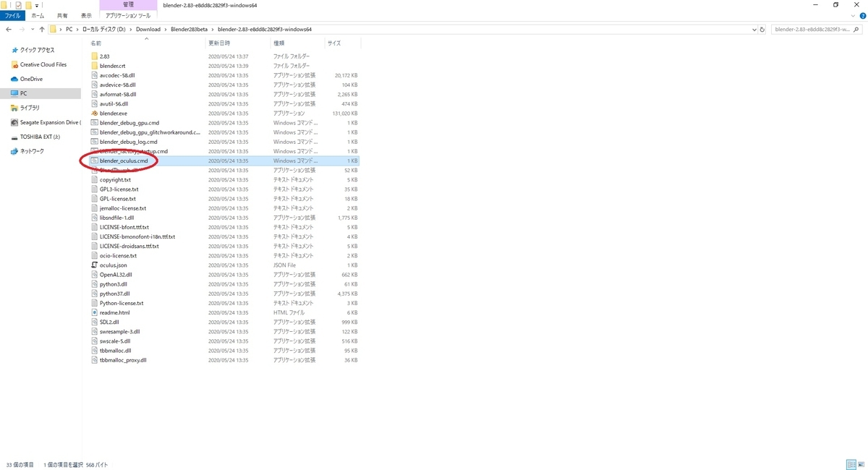Viewport: 868px width, 470px height.
Task: Click the Back navigation arrow
Action: coord(9,30)
